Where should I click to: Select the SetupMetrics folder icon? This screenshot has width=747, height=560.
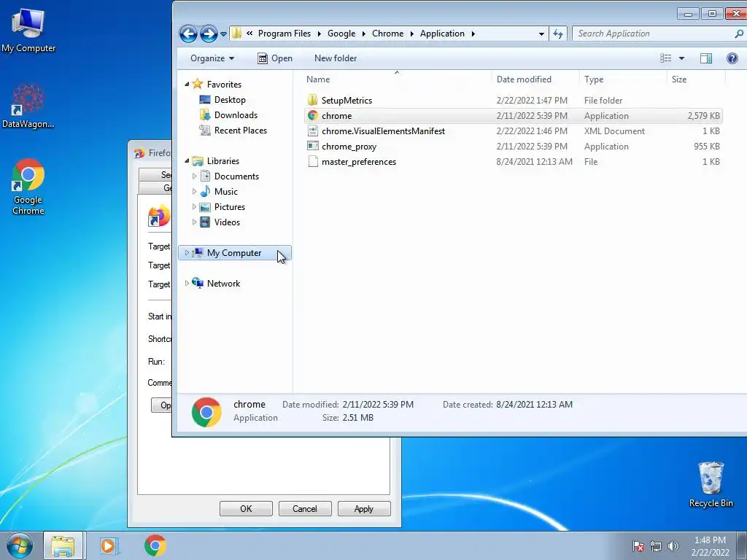pyautogui.click(x=312, y=100)
